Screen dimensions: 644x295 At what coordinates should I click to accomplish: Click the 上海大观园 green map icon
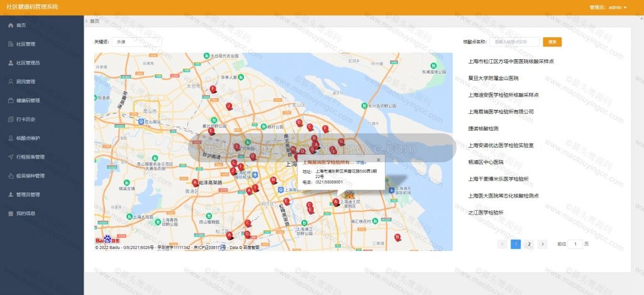[x=130, y=216]
